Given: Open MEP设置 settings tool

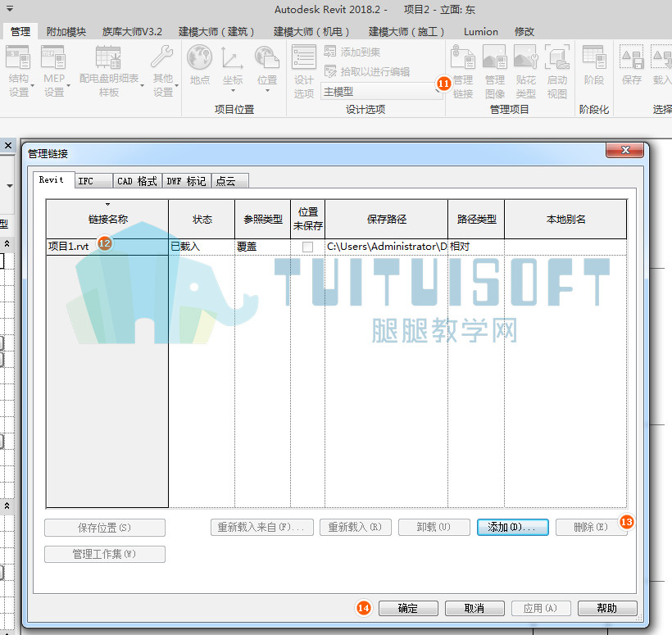Looking at the screenshot, I should point(54,71).
